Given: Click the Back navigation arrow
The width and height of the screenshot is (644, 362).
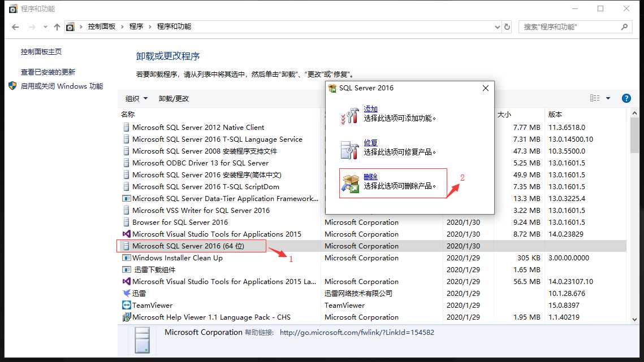Looking at the screenshot, I should tap(15, 27).
